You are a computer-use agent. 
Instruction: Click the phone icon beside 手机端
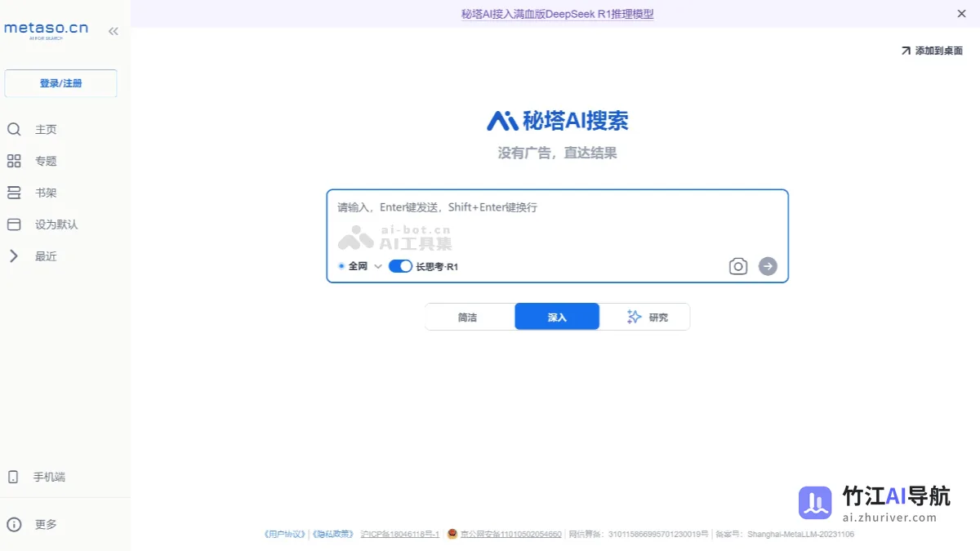tap(13, 477)
